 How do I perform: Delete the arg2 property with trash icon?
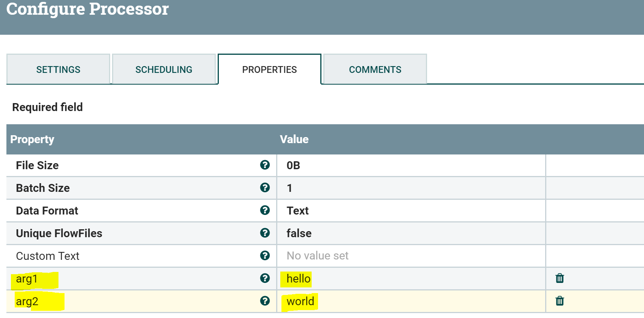[x=559, y=301]
